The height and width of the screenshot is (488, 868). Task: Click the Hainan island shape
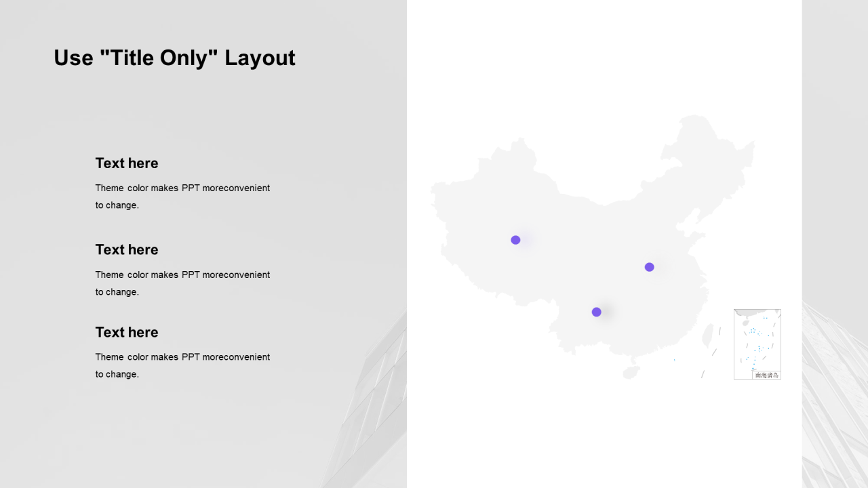[631, 373]
